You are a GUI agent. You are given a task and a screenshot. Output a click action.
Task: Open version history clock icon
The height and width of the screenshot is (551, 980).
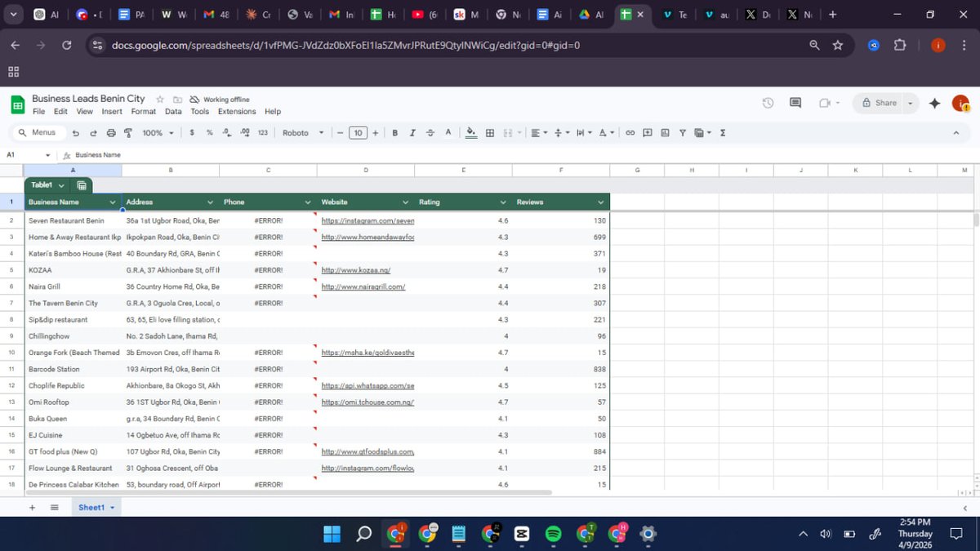click(x=768, y=103)
